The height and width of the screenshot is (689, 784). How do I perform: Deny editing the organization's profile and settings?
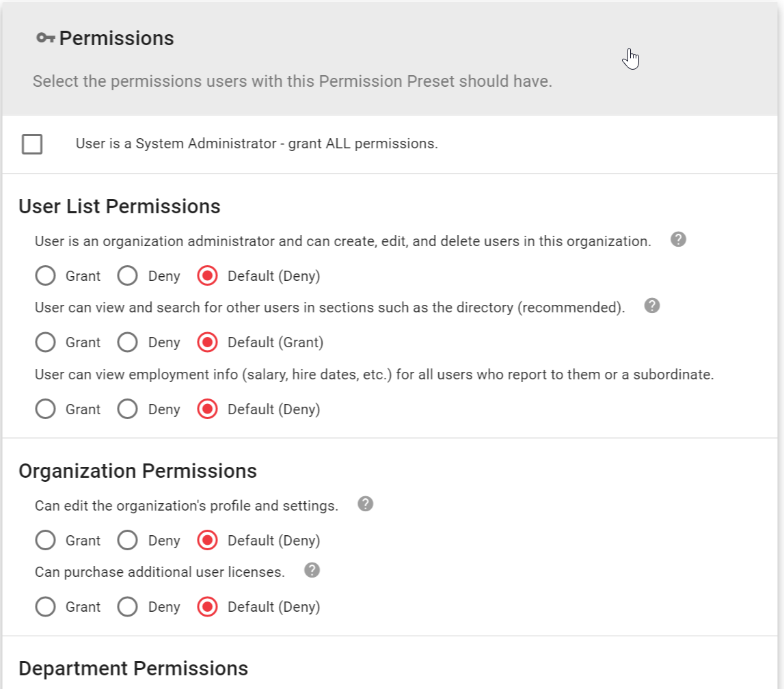tap(128, 540)
